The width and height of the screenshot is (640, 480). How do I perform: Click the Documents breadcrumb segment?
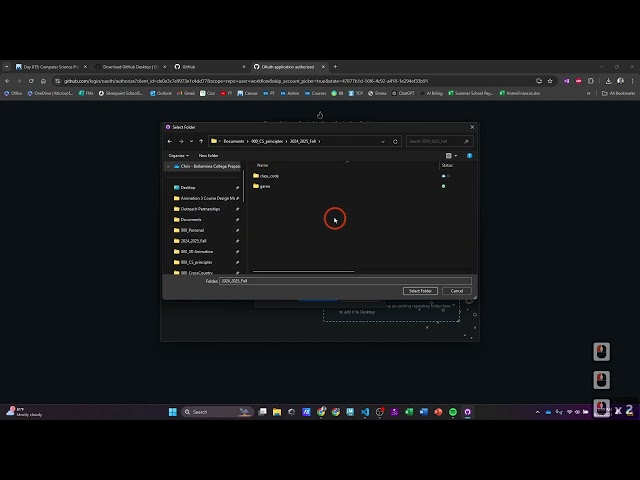(x=234, y=141)
